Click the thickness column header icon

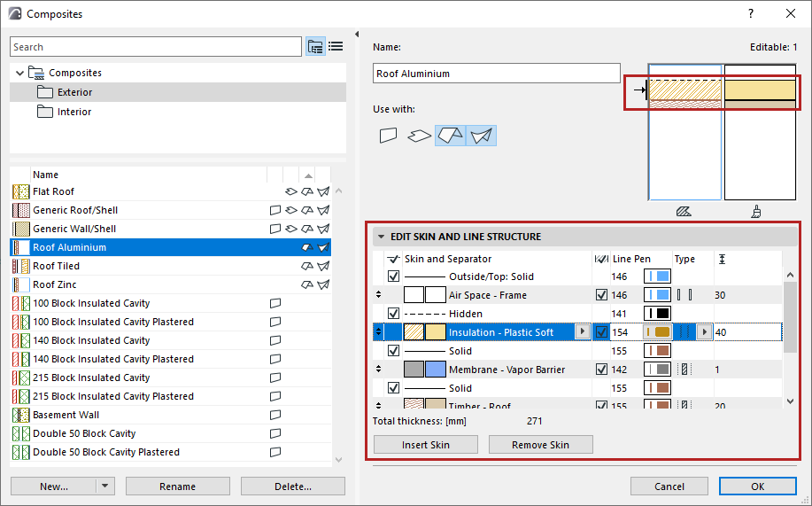723,259
